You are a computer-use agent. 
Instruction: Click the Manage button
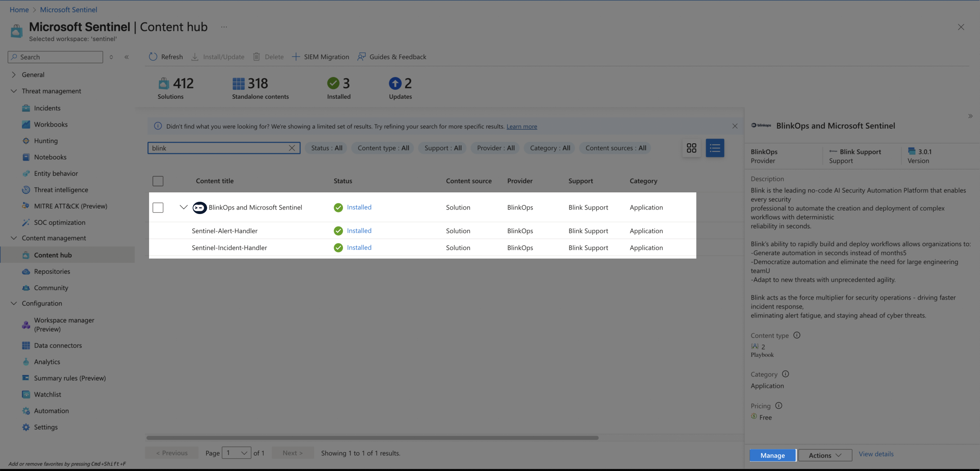[772, 455]
